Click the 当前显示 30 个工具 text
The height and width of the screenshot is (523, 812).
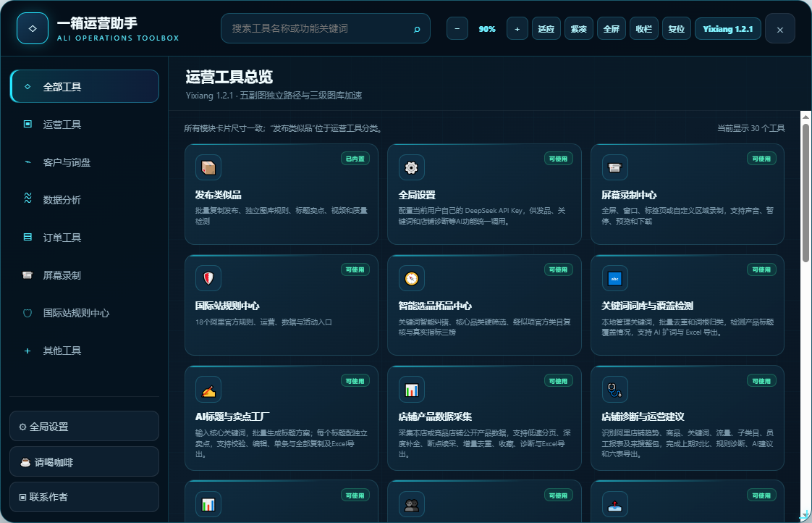pyautogui.click(x=751, y=128)
